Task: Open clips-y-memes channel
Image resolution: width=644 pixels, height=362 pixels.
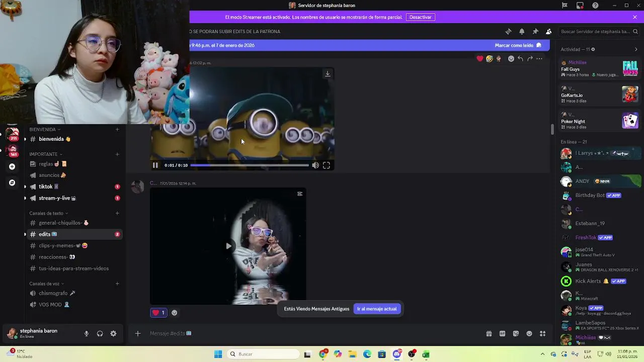Action: coord(74,245)
